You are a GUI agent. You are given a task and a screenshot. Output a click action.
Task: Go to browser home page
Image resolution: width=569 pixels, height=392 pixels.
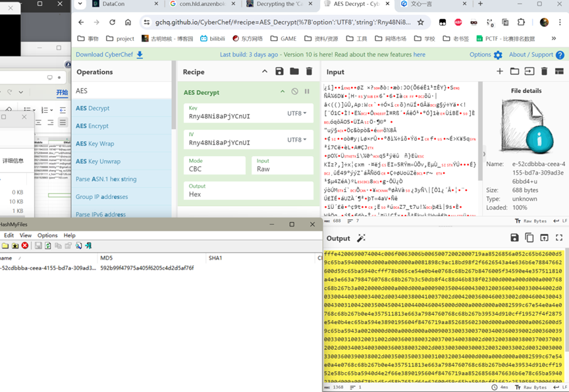[x=128, y=22]
